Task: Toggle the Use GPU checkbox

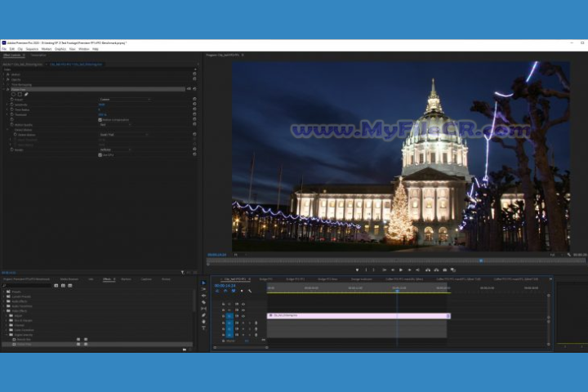Action: (x=100, y=154)
